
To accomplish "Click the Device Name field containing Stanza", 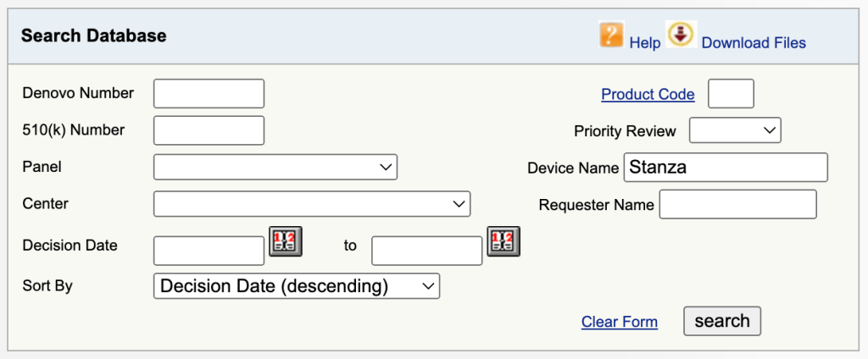I will 726,167.
